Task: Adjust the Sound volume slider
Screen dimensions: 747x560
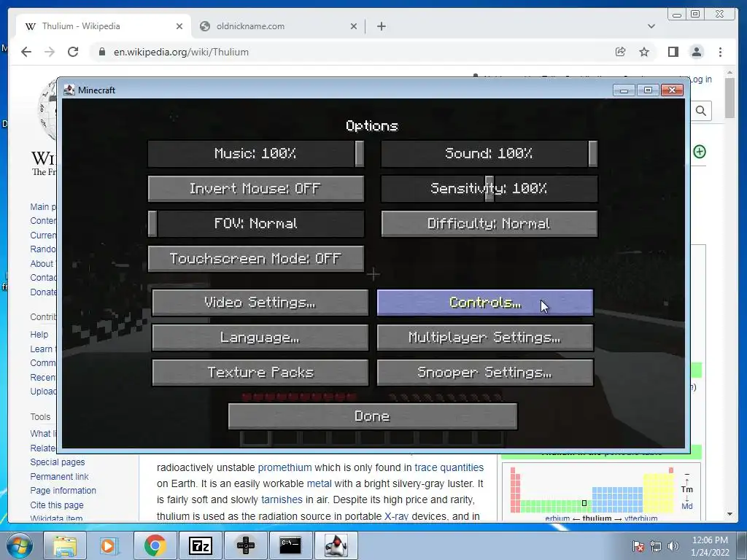Action: tap(489, 154)
